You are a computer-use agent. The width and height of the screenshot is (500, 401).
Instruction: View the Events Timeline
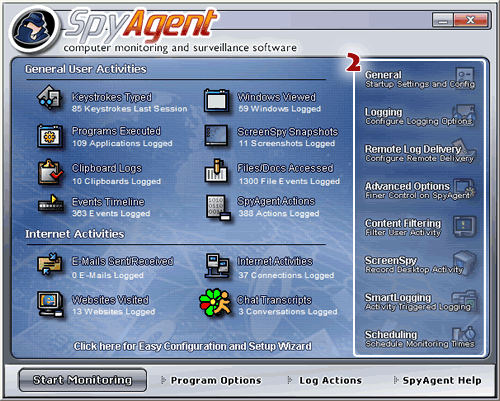tap(108, 202)
